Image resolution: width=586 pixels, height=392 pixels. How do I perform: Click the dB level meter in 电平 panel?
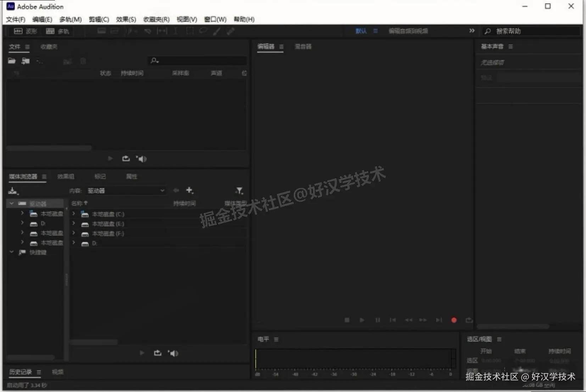pyautogui.click(x=355, y=359)
